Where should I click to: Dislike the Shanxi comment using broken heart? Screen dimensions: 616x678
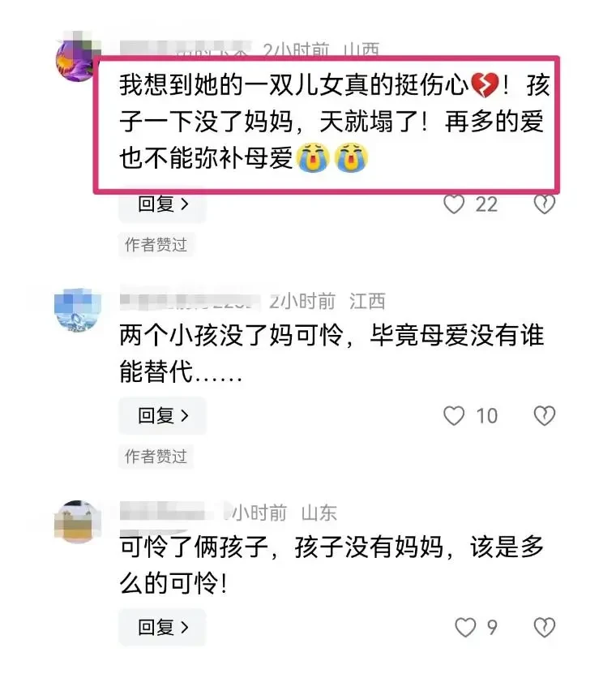point(544,204)
